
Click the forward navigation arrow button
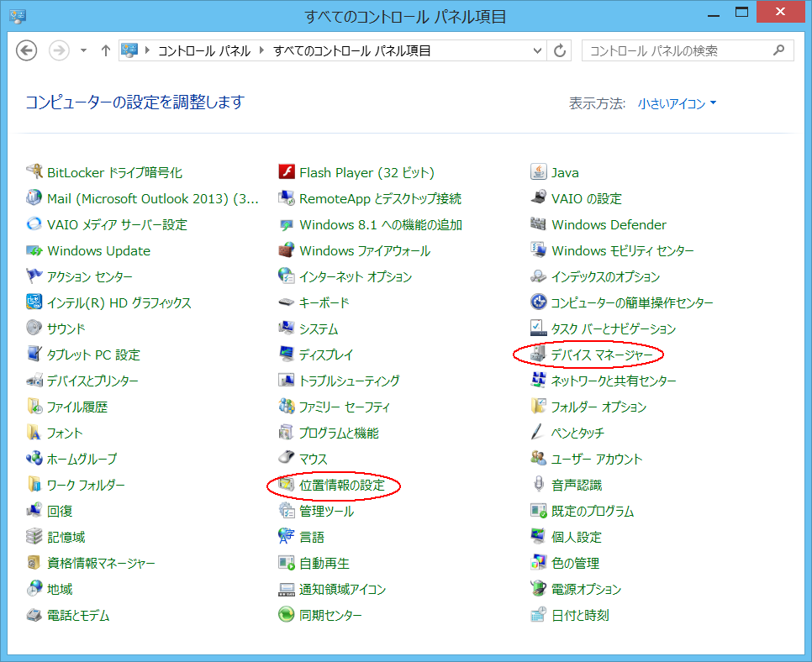(x=59, y=50)
